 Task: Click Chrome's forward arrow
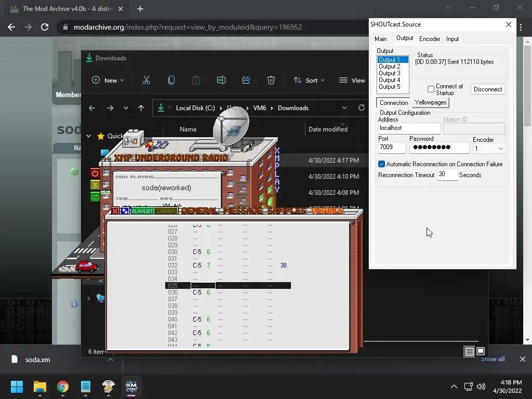[28, 27]
